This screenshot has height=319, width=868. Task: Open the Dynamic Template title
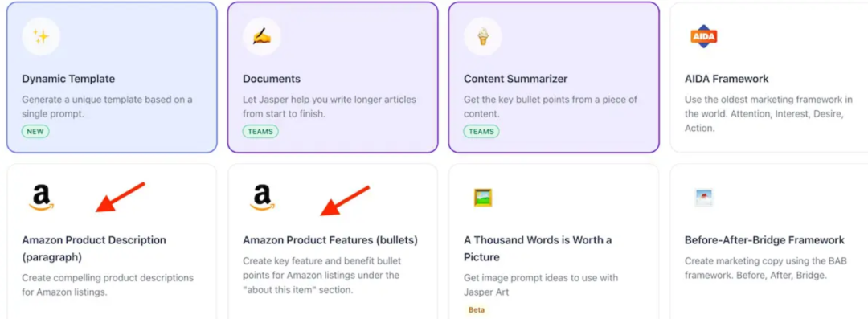[x=68, y=79]
